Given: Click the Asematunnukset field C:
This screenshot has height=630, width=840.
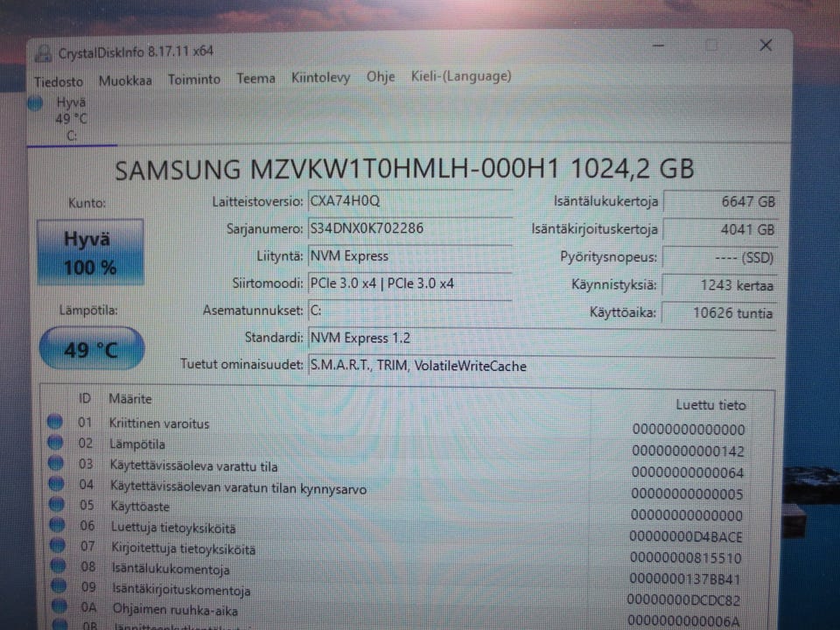Looking at the screenshot, I should coord(409,311).
